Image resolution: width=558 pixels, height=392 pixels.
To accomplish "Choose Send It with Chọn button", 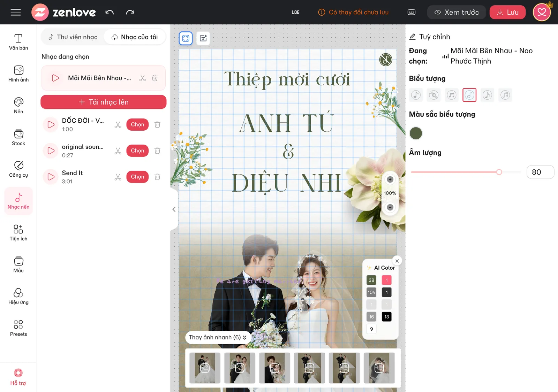I will [x=137, y=177].
